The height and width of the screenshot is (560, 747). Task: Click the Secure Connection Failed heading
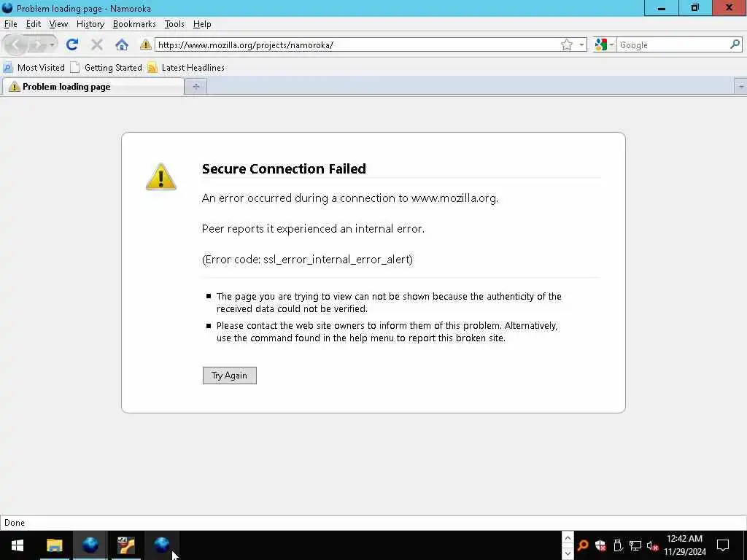[x=284, y=168]
